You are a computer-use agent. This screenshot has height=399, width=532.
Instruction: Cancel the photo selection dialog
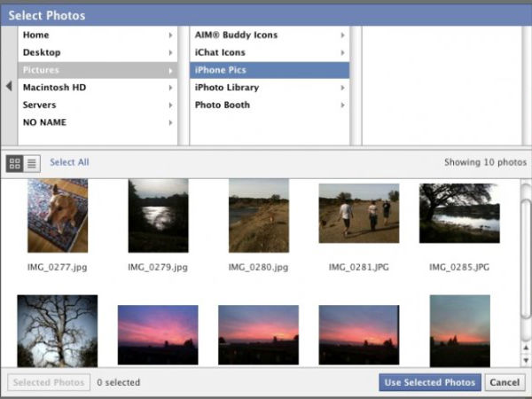pyautogui.click(x=504, y=382)
